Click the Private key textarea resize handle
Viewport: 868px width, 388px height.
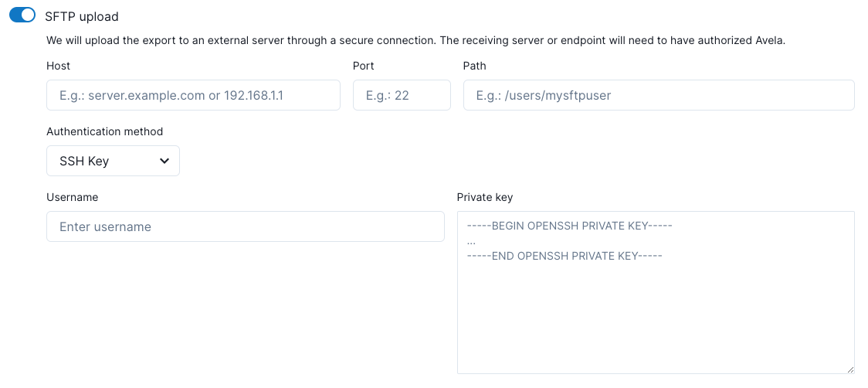point(849,369)
